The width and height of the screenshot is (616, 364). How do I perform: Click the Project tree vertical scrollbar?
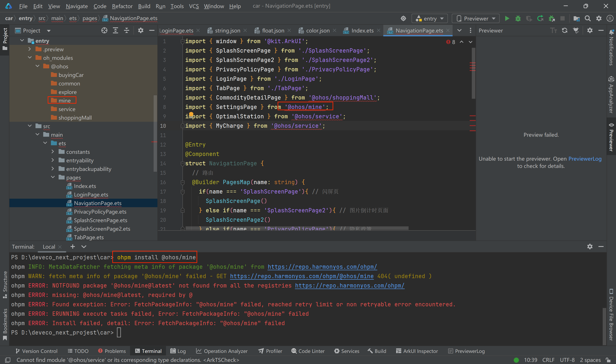155,134
